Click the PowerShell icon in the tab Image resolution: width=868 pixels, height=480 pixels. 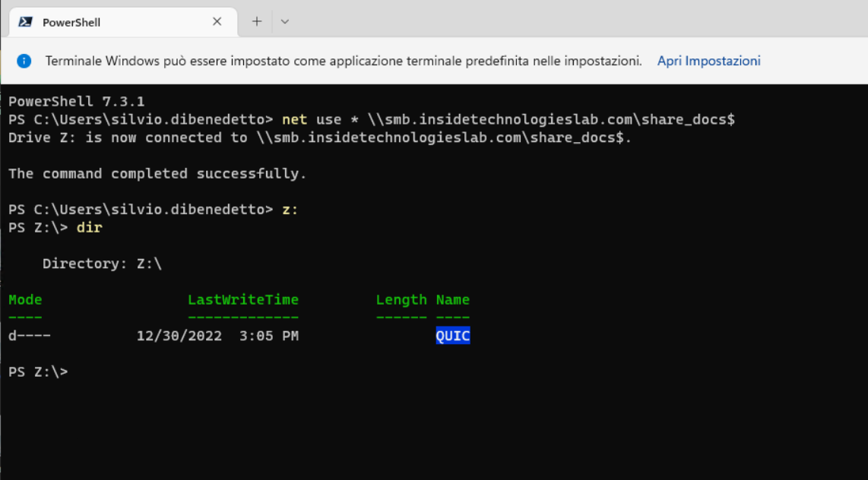[x=25, y=22]
